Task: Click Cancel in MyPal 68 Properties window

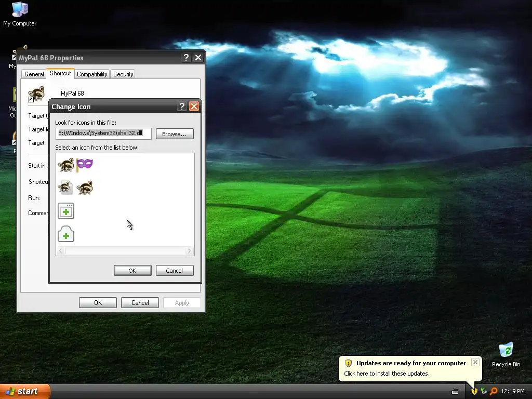Action: pyautogui.click(x=140, y=303)
